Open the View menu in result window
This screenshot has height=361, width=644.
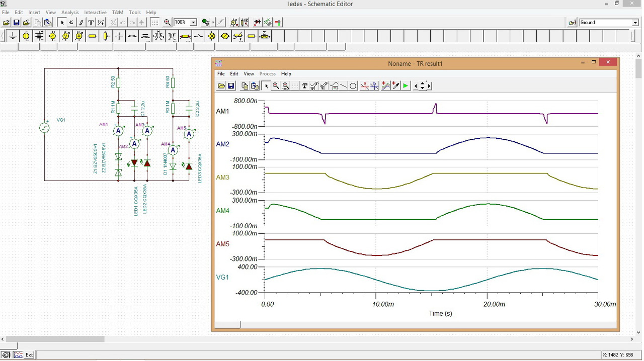(249, 74)
